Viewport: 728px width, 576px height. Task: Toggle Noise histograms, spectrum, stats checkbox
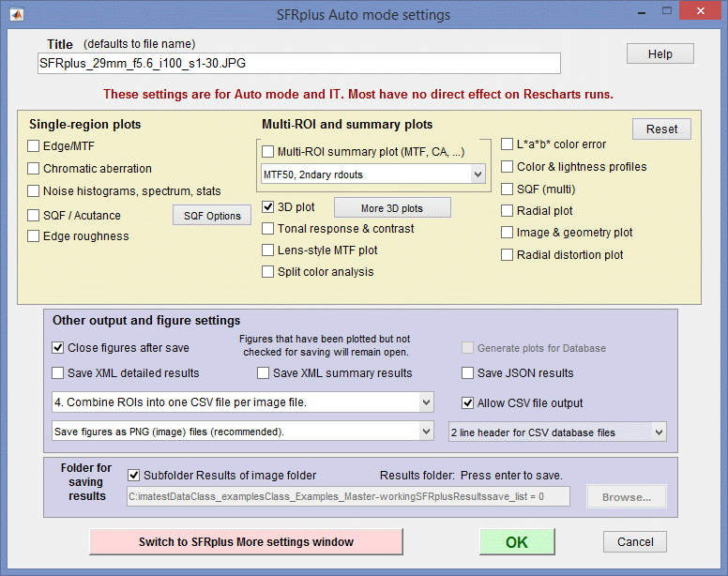click(34, 190)
